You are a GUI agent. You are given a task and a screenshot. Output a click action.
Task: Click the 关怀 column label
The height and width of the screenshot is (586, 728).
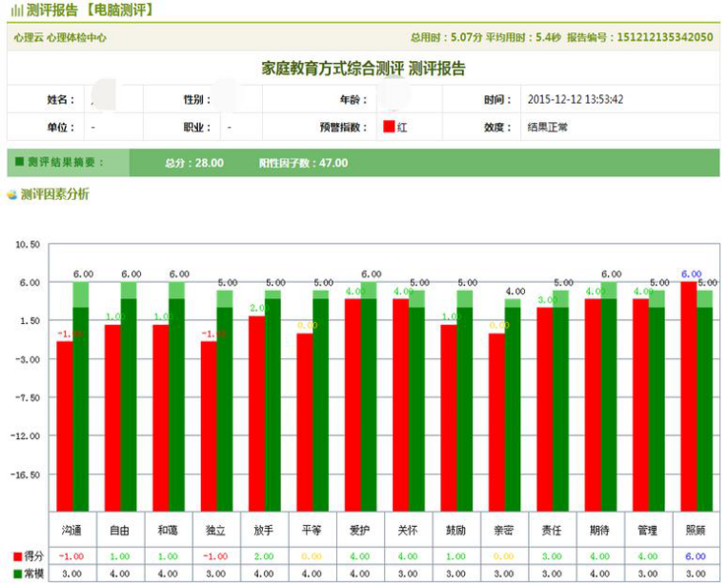[408, 530]
